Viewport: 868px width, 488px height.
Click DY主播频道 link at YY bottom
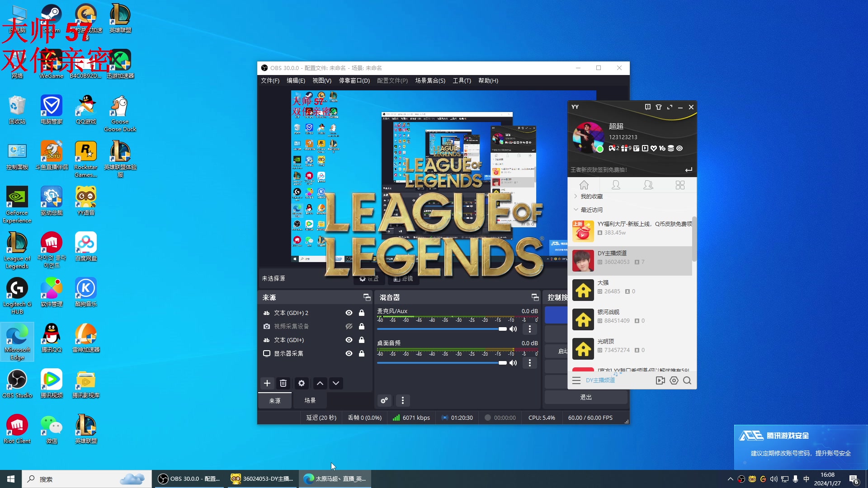[600, 380]
